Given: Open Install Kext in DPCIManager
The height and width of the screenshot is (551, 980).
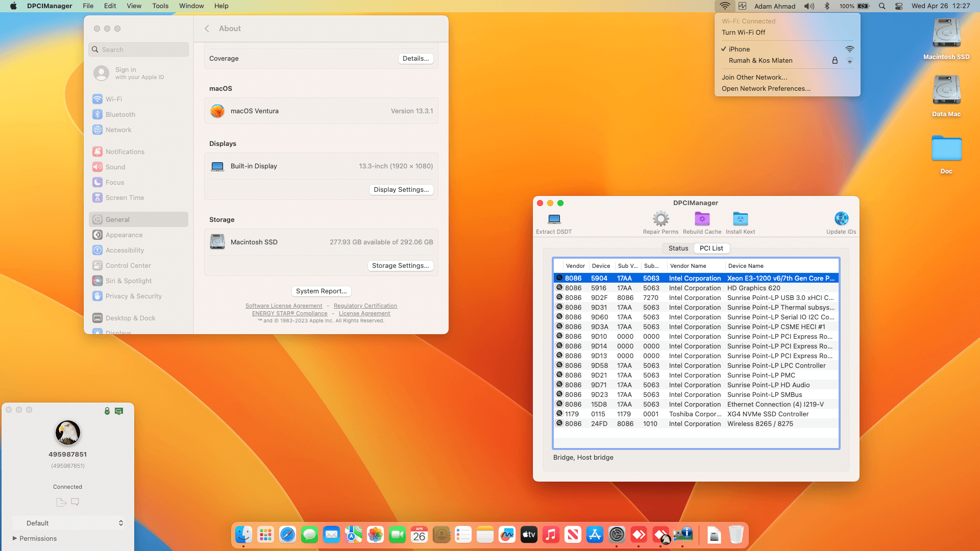Looking at the screenshot, I should pyautogui.click(x=740, y=219).
